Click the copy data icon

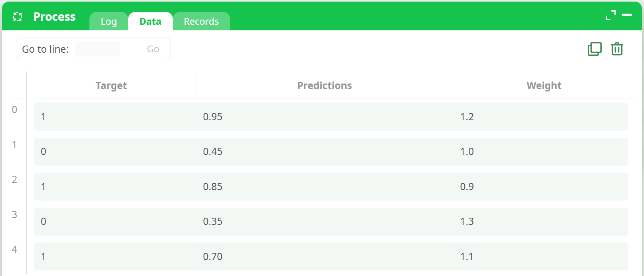[594, 49]
